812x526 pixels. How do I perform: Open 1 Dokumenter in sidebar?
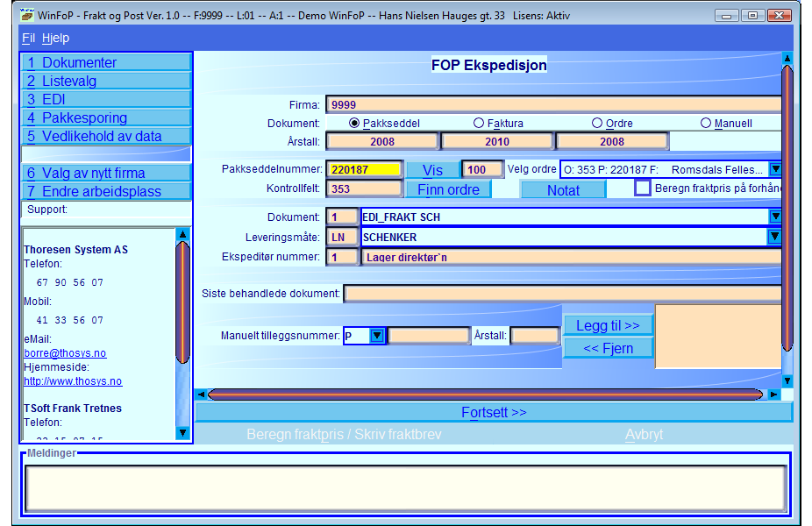click(105, 62)
